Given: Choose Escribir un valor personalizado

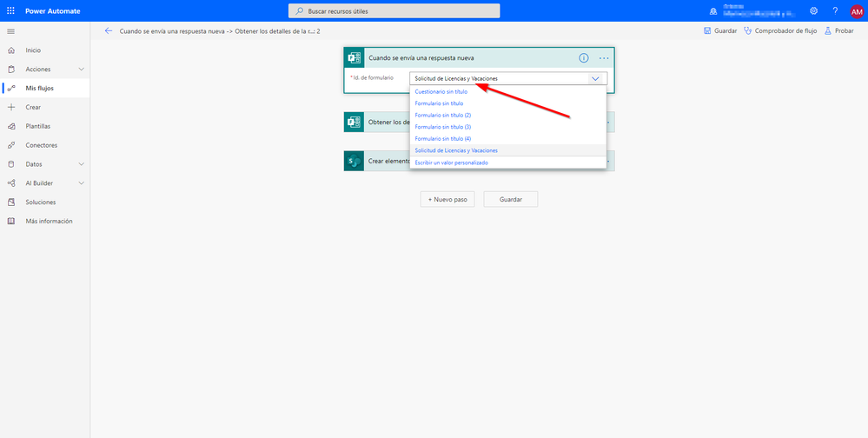Looking at the screenshot, I should pos(507,163).
